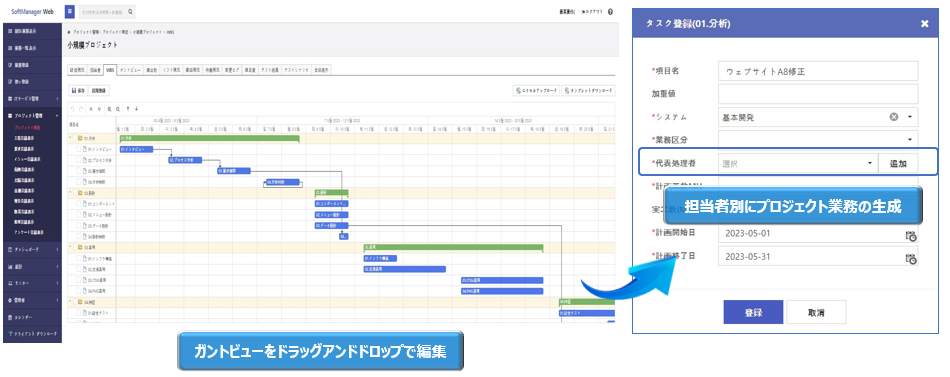
Task: Check the box beside 03.運用 folder row
Action: pos(75,247)
